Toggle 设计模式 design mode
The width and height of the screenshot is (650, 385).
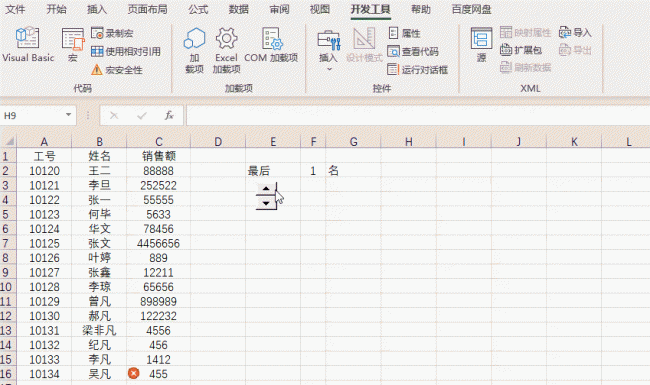[x=364, y=45]
